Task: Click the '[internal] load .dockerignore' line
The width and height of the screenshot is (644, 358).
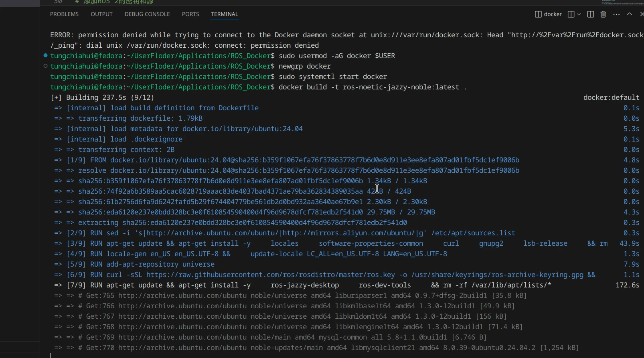Action: coord(124,139)
